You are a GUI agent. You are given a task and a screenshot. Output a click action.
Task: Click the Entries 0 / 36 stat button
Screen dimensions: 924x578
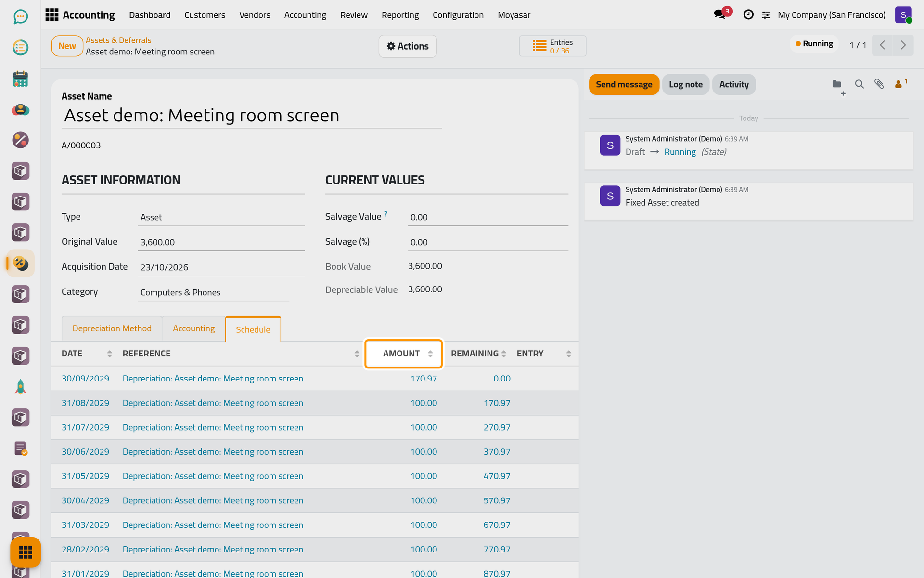(552, 46)
